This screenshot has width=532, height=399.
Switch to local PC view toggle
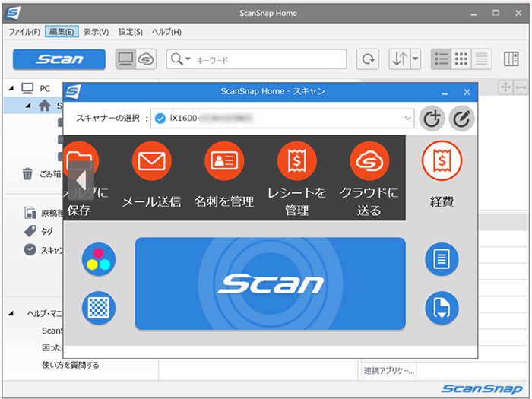(125, 59)
